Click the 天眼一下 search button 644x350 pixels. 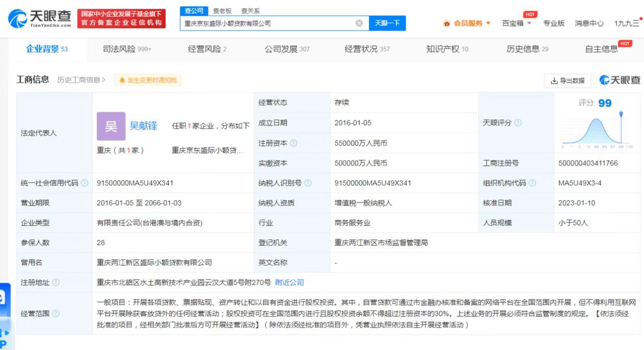click(x=387, y=23)
